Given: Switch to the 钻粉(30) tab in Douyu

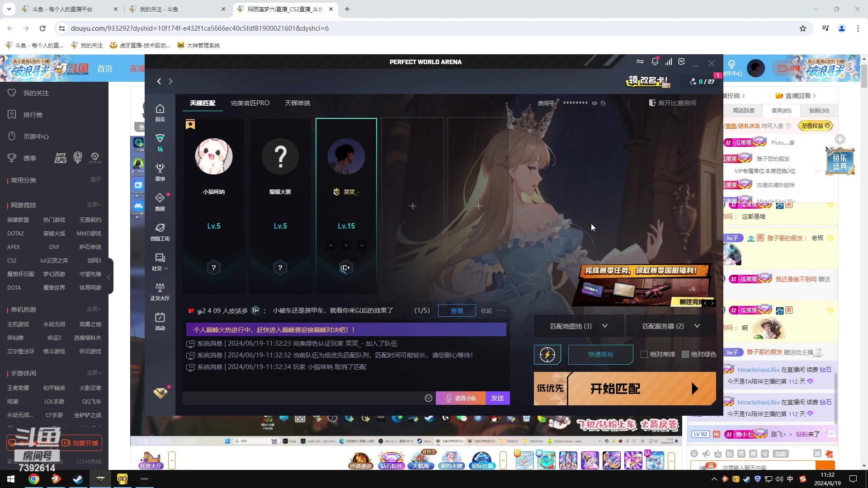Looking at the screenshot, I should (x=819, y=111).
